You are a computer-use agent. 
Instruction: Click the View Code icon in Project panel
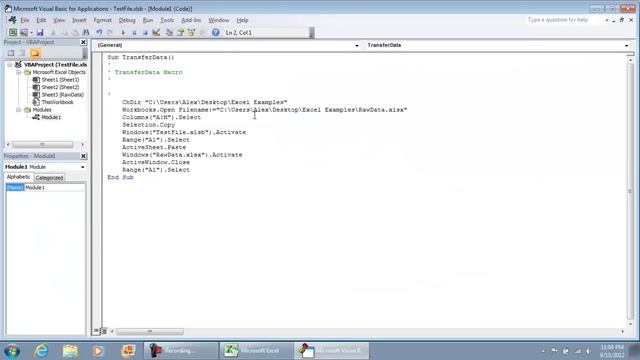(x=11, y=53)
